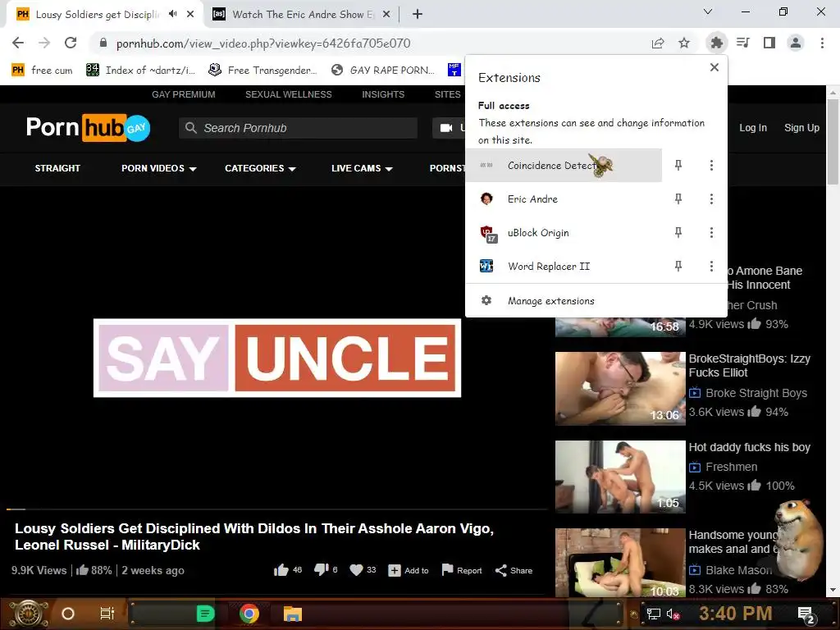Open the Chrome side panel

pos(769,43)
